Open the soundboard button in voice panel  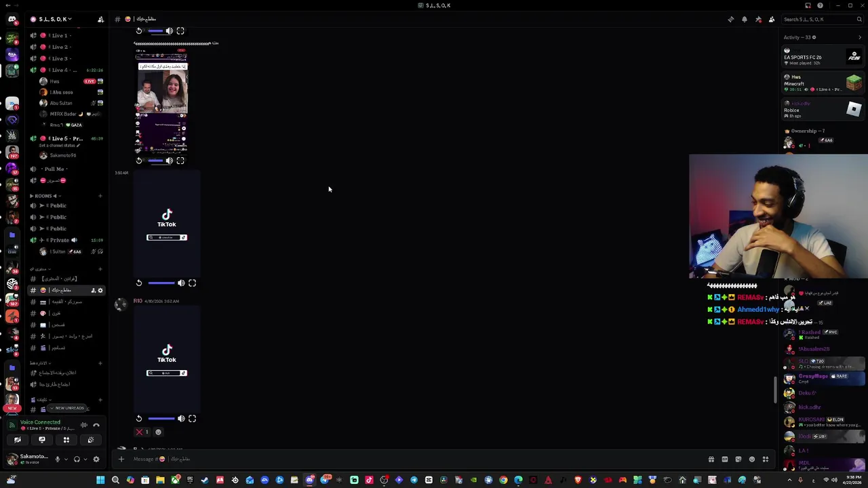pyautogui.click(x=91, y=440)
